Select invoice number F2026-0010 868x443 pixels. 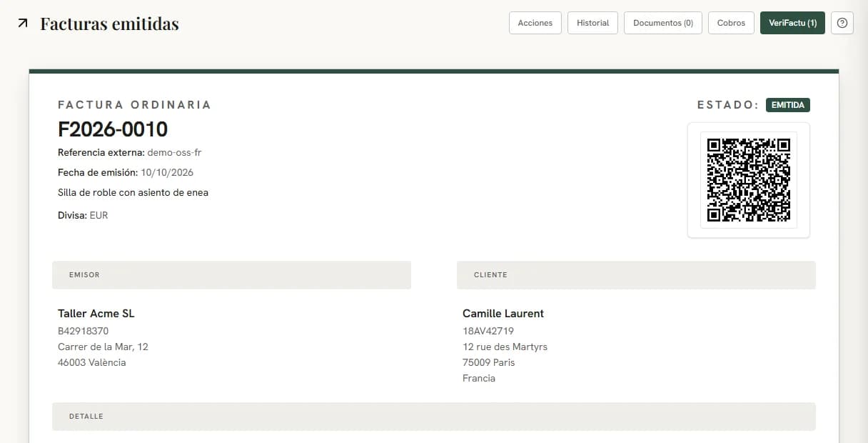113,129
